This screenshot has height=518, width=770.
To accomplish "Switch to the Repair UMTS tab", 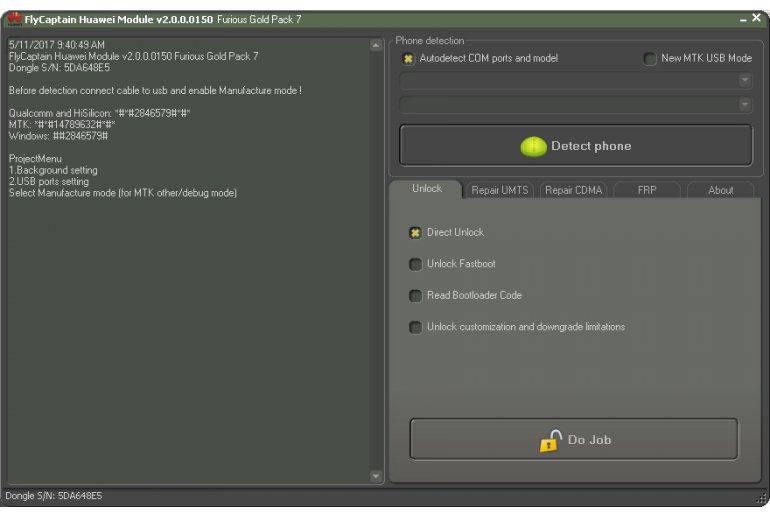I will pos(499,191).
